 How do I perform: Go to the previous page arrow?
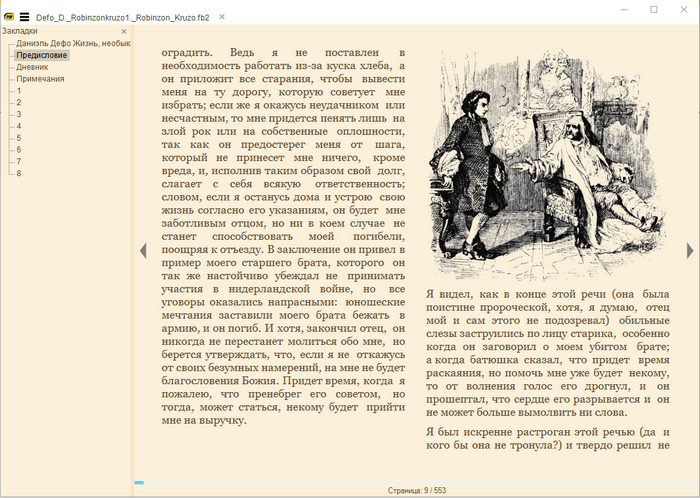[x=143, y=250]
